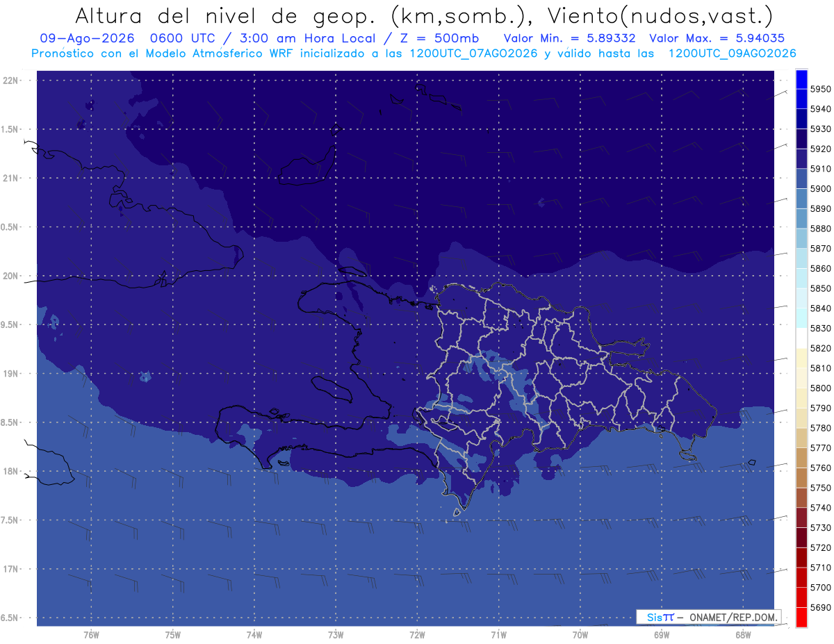Click the '5740' colorbar value
The image size is (834, 644).
(x=821, y=508)
